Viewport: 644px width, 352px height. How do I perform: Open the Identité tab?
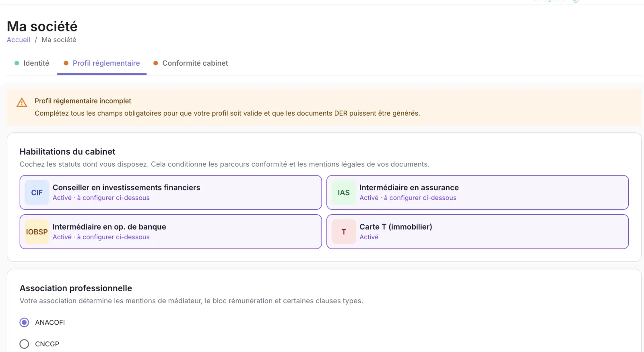click(32, 63)
